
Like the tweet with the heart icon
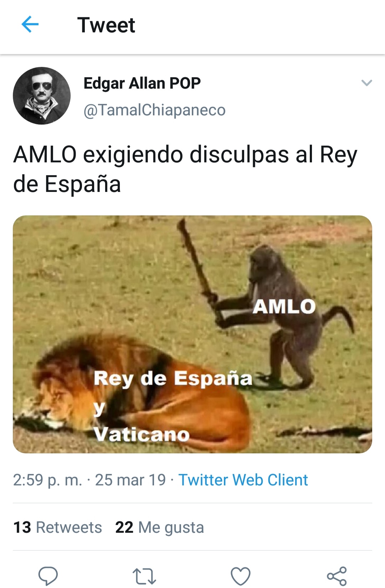241,576
